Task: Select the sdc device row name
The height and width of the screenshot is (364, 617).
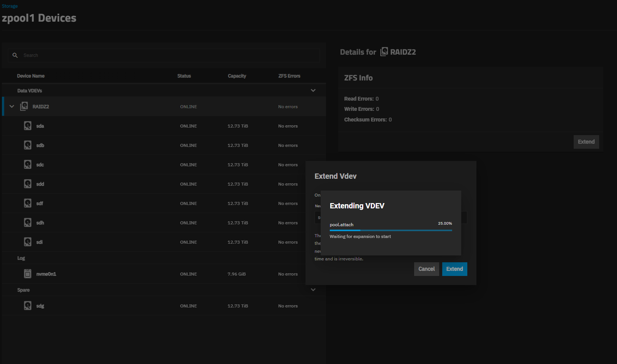Action: [x=40, y=165]
